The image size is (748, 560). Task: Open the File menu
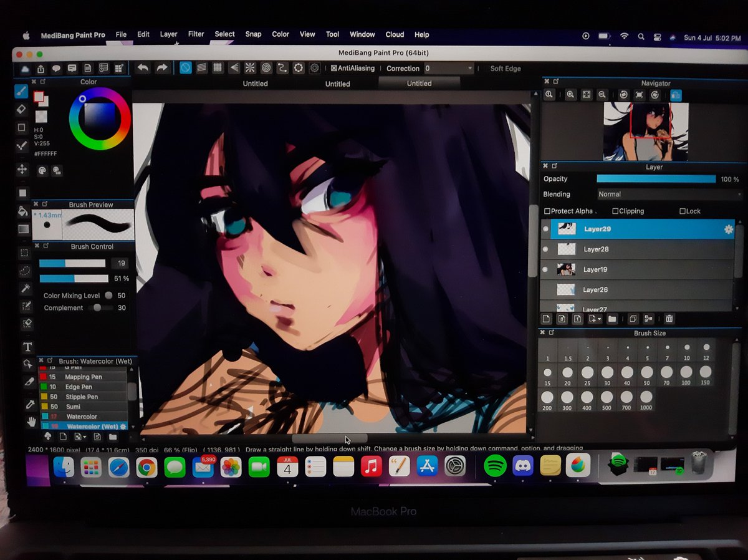[x=121, y=34]
